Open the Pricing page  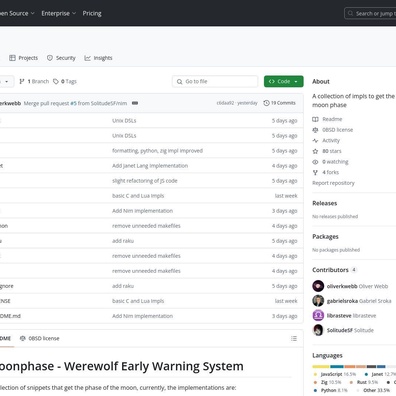pyautogui.click(x=92, y=13)
